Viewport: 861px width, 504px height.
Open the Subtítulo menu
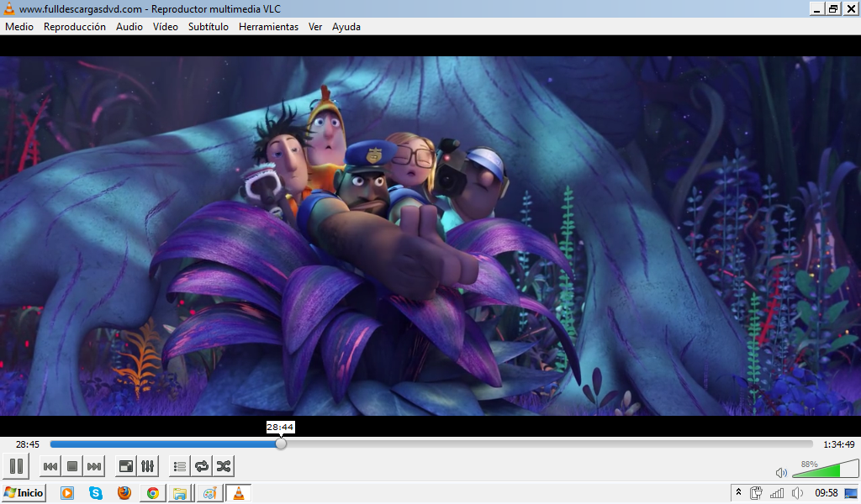point(209,27)
